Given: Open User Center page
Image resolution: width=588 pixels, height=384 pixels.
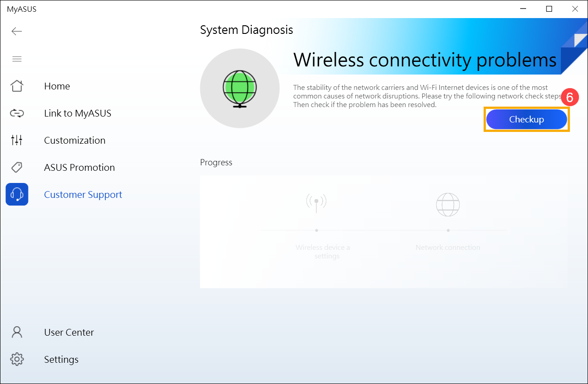Looking at the screenshot, I should pos(69,332).
